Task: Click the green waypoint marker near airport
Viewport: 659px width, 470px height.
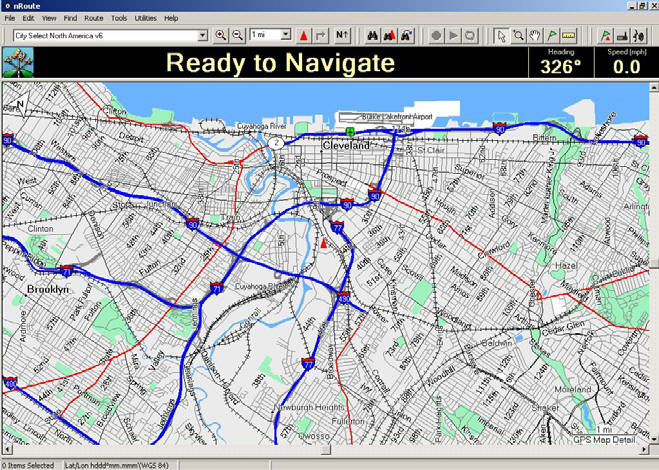Action: click(x=350, y=132)
